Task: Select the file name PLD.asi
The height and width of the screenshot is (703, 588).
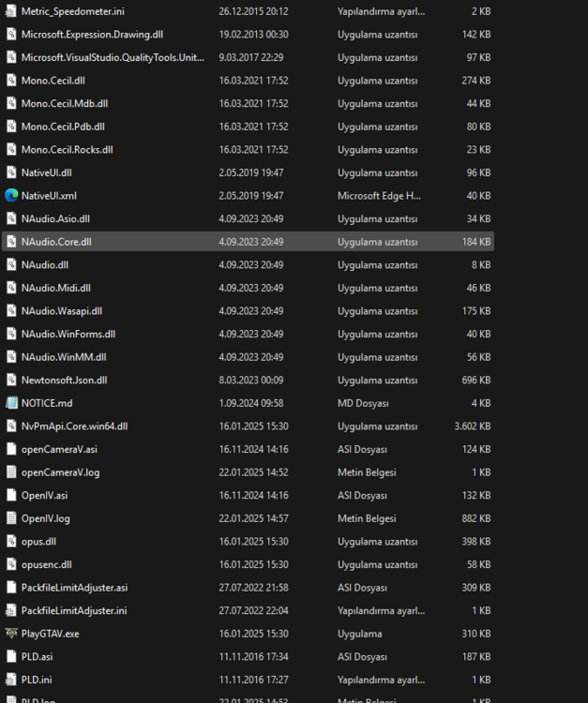Action: 37,657
